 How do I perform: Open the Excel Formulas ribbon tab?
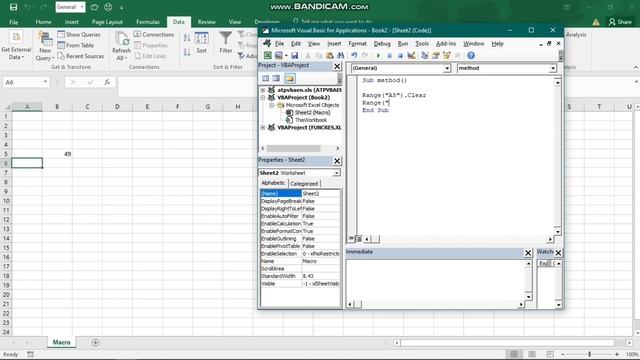point(148,22)
